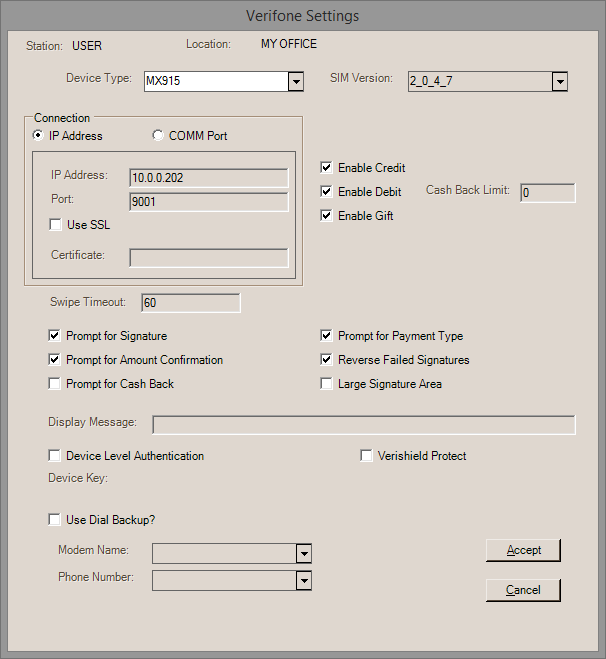Click the Device Key label
The height and width of the screenshot is (659, 606).
tap(78, 478)
